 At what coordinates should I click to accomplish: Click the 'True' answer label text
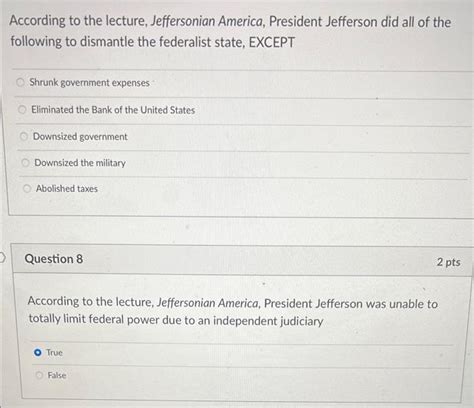(54, 352)
